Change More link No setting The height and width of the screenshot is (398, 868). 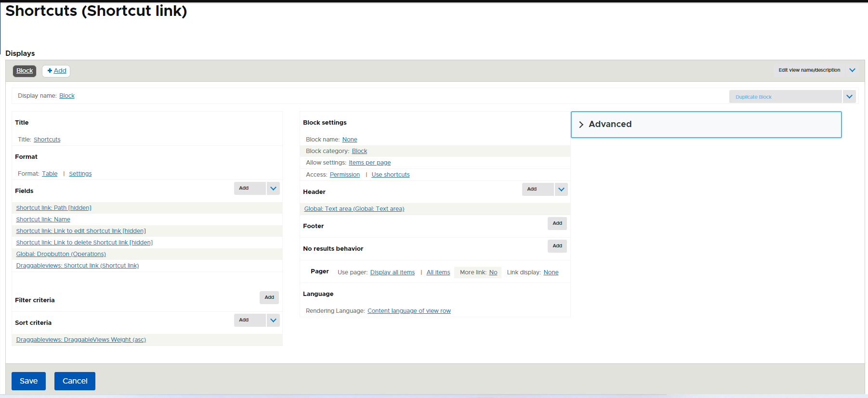click(493, 272)
